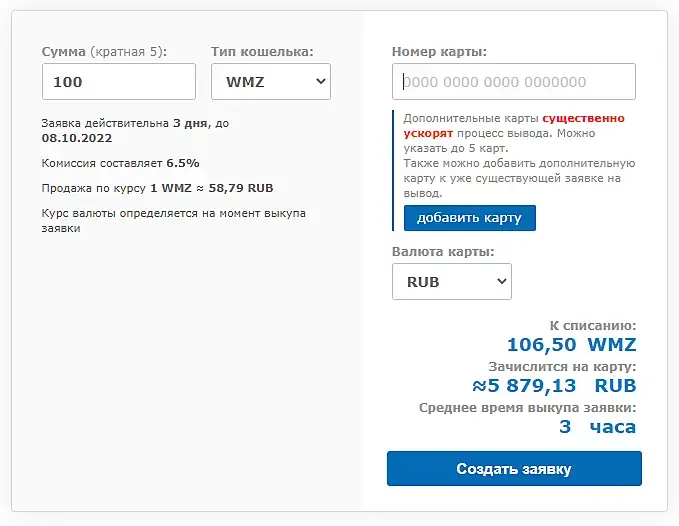Click the Сумма amount input field
This screenshot has width=679, height=526.
tap(118, 82)
